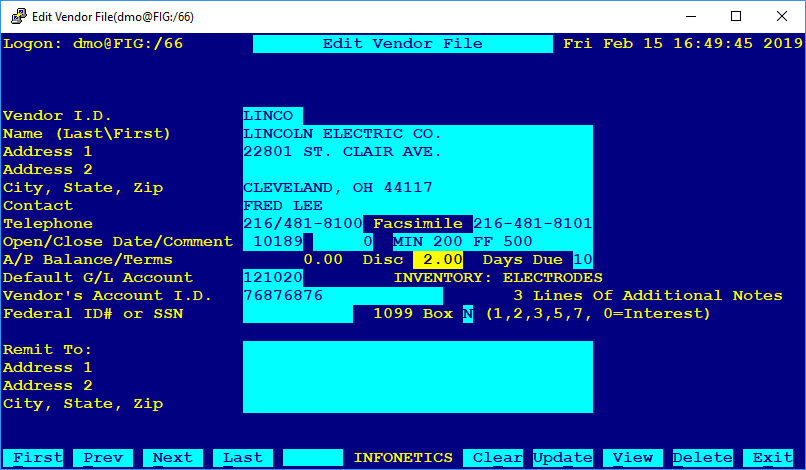Click the Edit Vendor File header banner

click(x=403, y=44)
